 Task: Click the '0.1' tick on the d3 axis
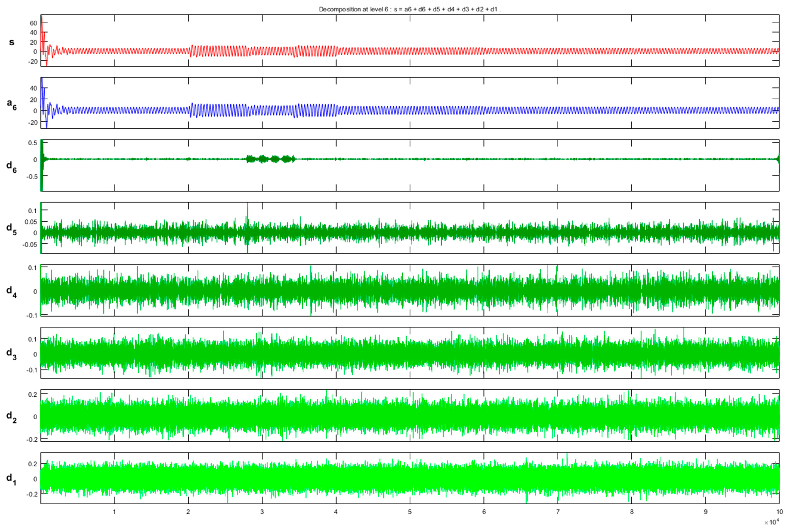click(33, 339)
